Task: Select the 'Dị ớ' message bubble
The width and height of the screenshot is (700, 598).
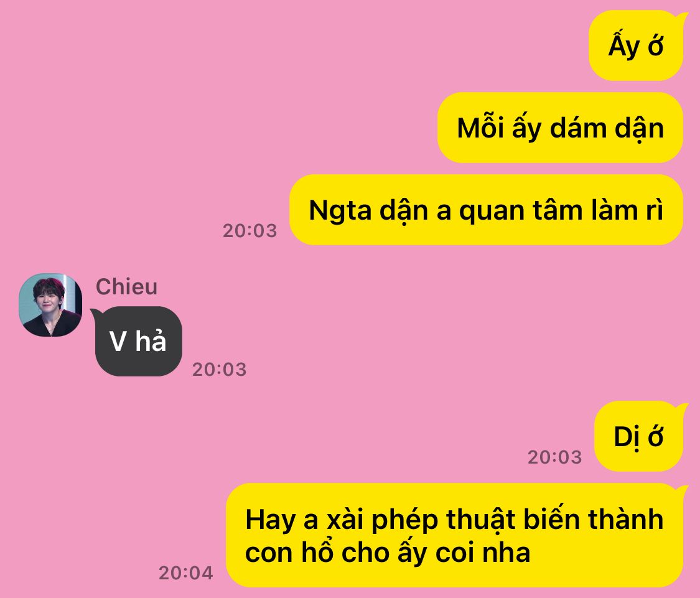Action: tap(639, 436)
